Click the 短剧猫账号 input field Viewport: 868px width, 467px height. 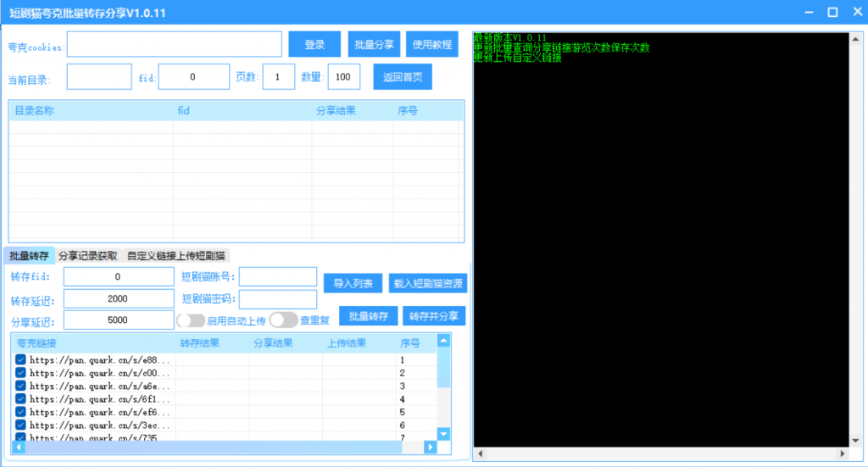(278, 276)
